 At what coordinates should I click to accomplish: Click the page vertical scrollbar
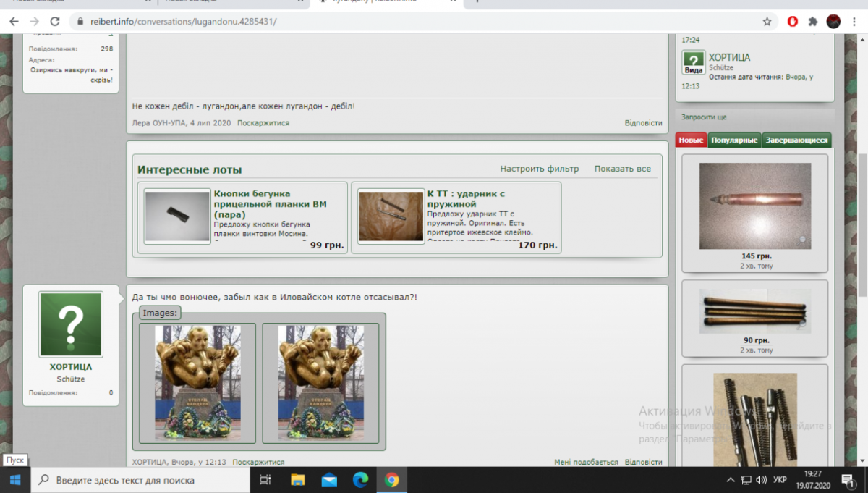[862, 217]
